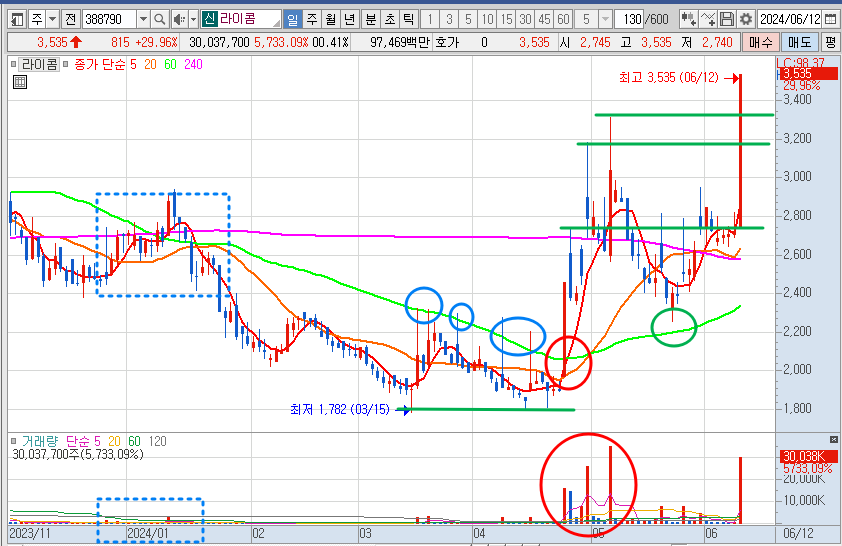Screen dimensions: 842x546
Task: Click the 06/12 date label at axis end
Action: tap(798, 533)
